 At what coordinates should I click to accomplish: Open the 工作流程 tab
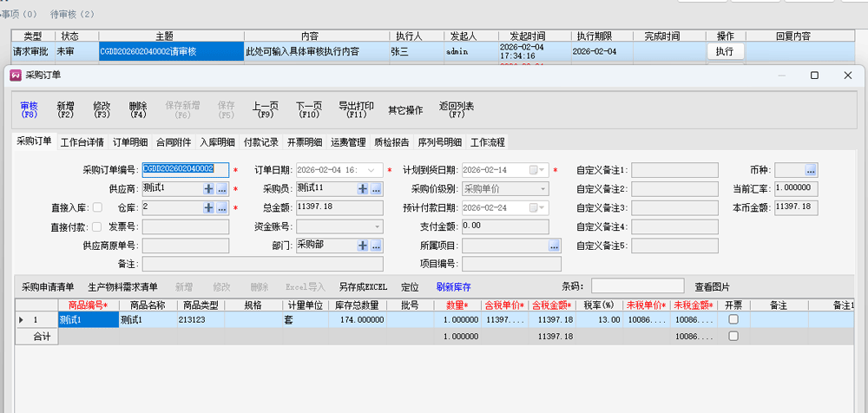(x=487, y=141)
